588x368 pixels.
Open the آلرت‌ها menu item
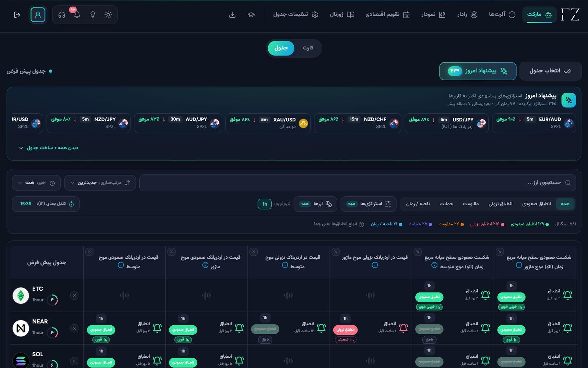[502, 14]
